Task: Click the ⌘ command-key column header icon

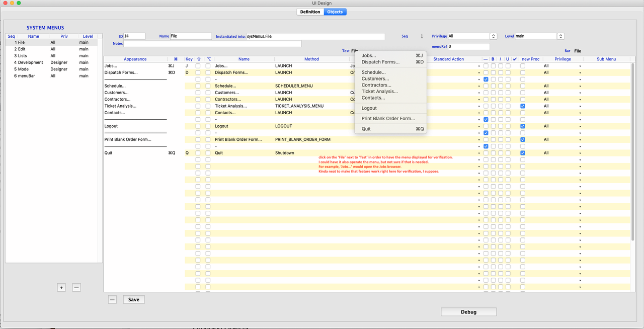Action: point(176,59)
